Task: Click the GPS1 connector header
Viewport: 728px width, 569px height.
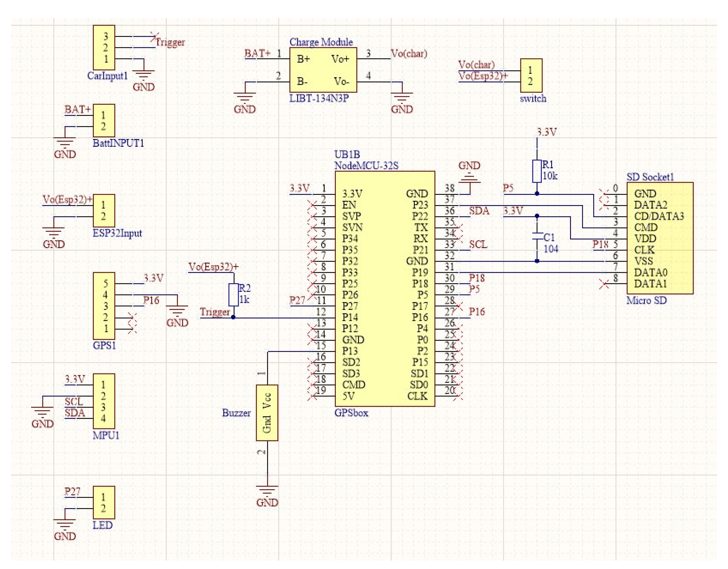Action: [104, 305]
